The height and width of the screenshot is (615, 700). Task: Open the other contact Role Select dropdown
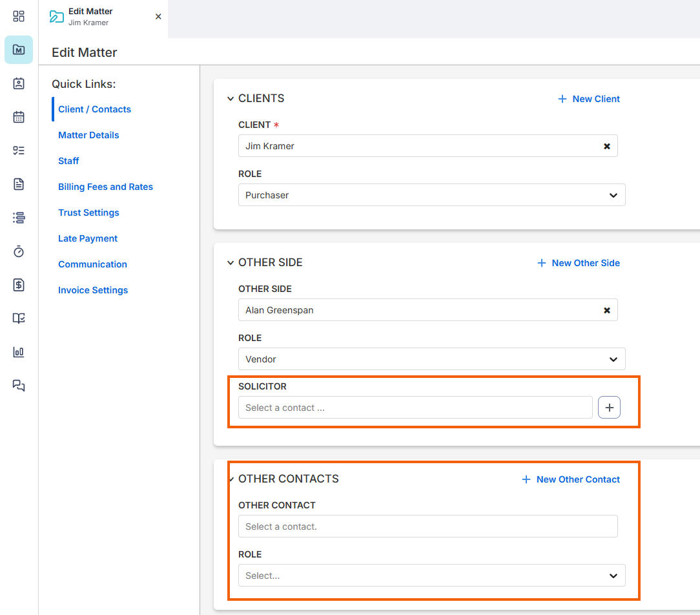432,575
